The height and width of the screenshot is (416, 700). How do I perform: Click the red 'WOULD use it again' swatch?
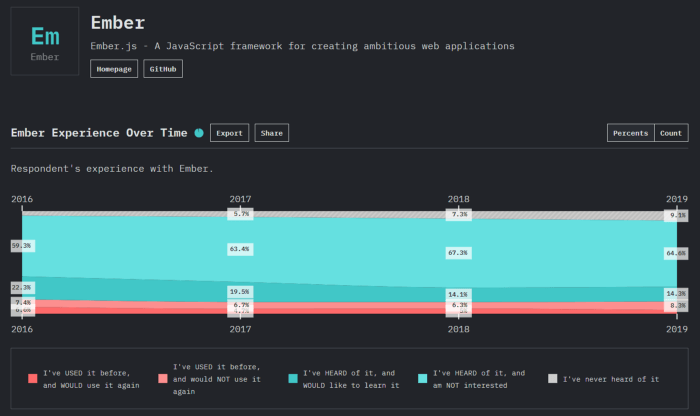point(33,379)
